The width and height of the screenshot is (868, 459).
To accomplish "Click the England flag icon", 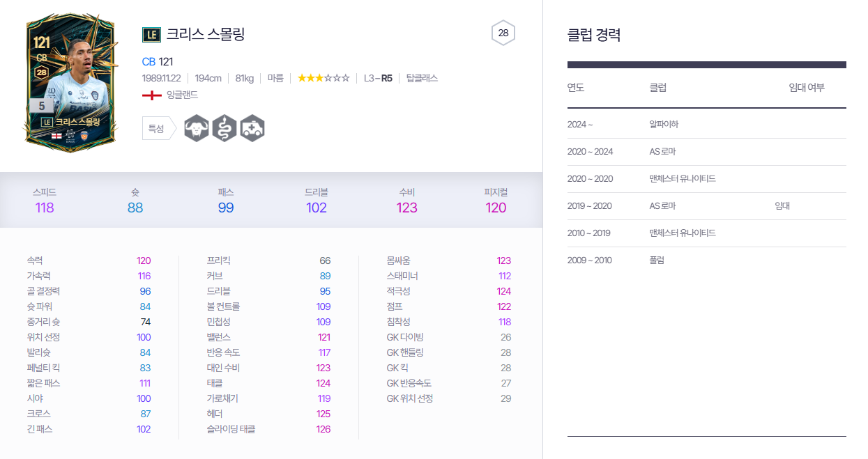I will click(x=152, y=95).
